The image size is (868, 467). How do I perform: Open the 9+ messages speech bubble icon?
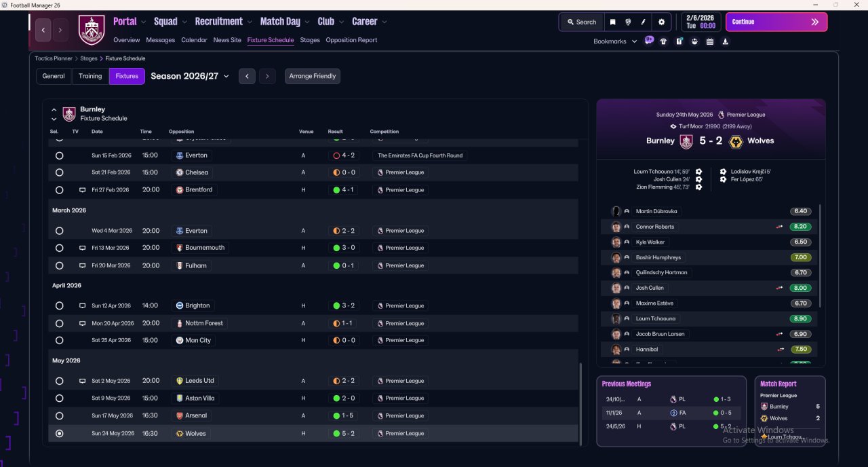[x=649, y=41]
